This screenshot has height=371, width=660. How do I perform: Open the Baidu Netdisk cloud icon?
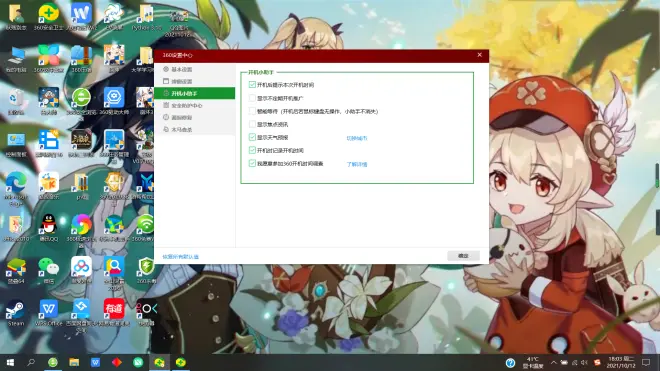[x=81, y=270]
